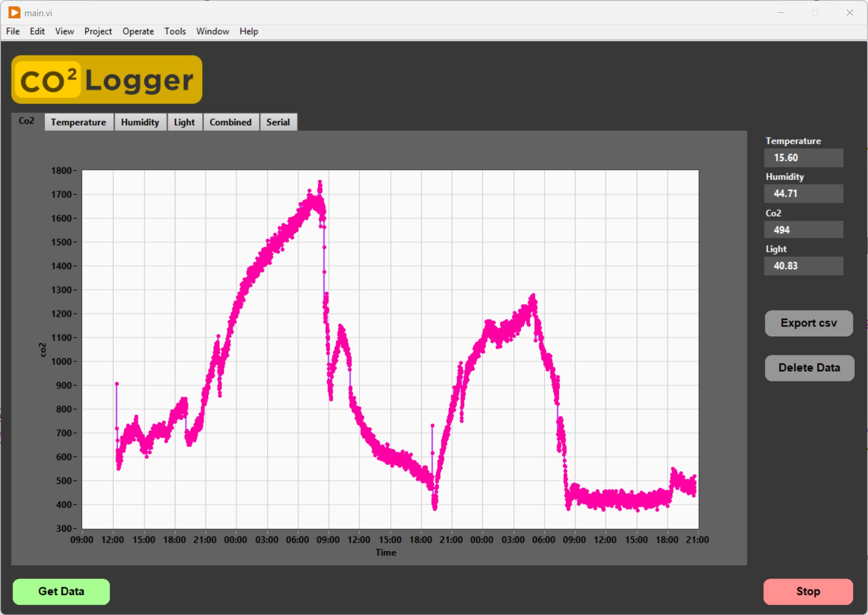Switch to the Temperature tab
The image size is (868, 615).
[78, 122]
